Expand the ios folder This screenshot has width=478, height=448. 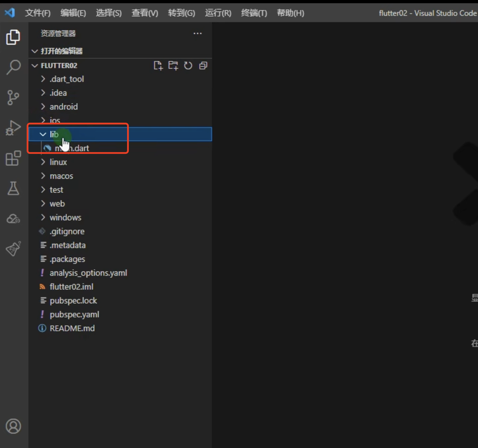[x=120, y=120]
